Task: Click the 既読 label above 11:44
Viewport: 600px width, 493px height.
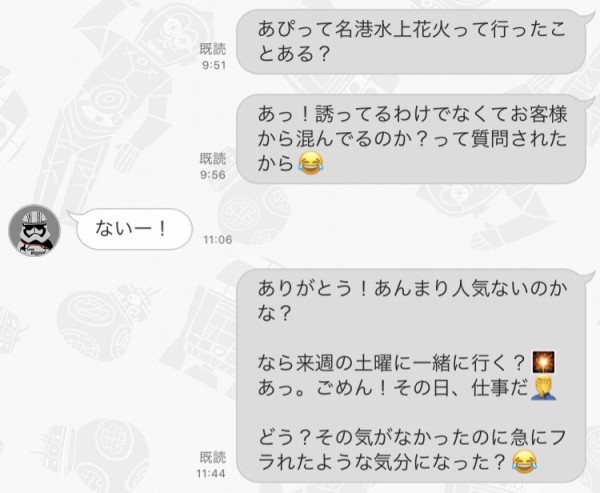Action: (213, 457)
